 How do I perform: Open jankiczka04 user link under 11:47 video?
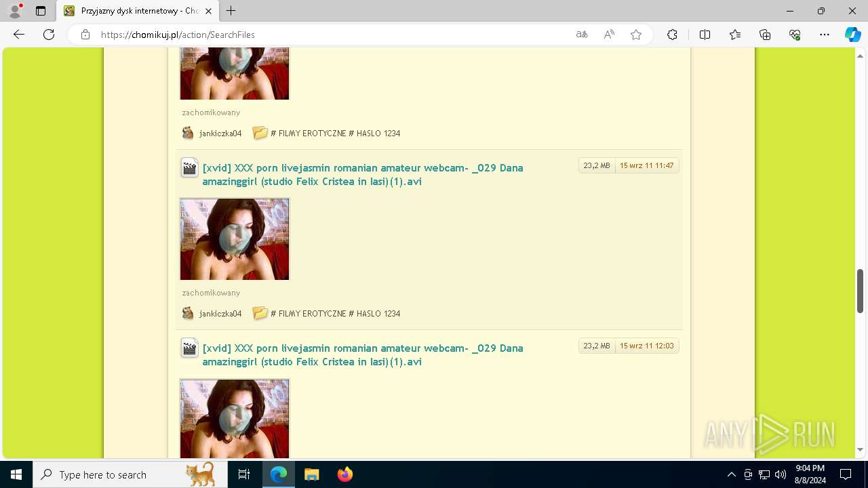pyautogui.click(x=220, y=314)
